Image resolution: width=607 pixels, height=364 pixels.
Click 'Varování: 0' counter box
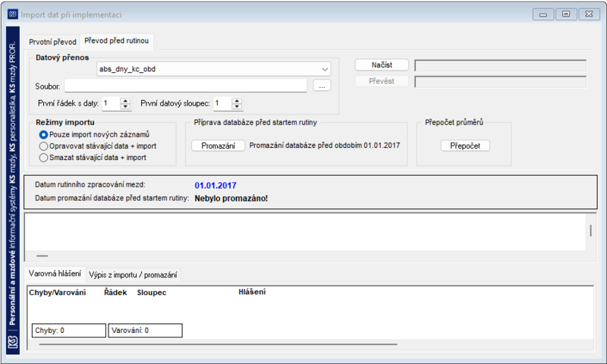pos(145,331)
